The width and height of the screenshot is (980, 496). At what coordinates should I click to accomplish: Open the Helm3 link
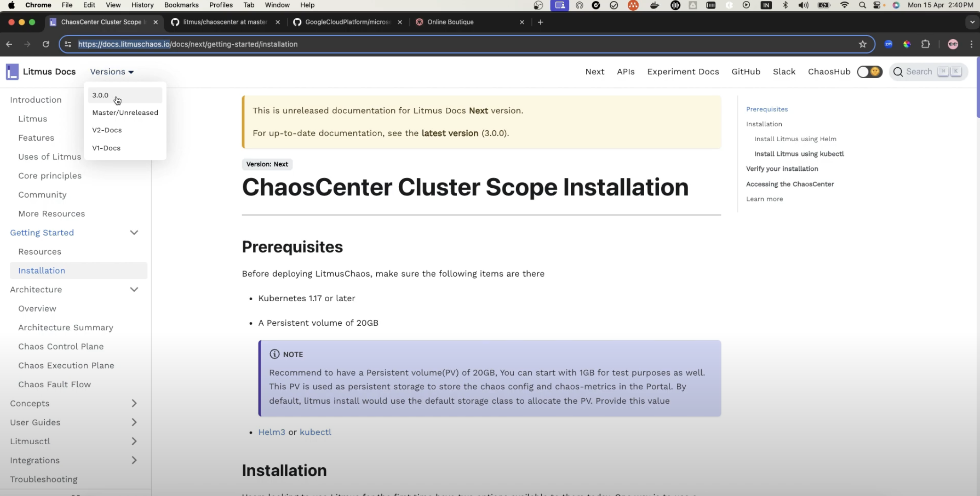tap(272, 432)
